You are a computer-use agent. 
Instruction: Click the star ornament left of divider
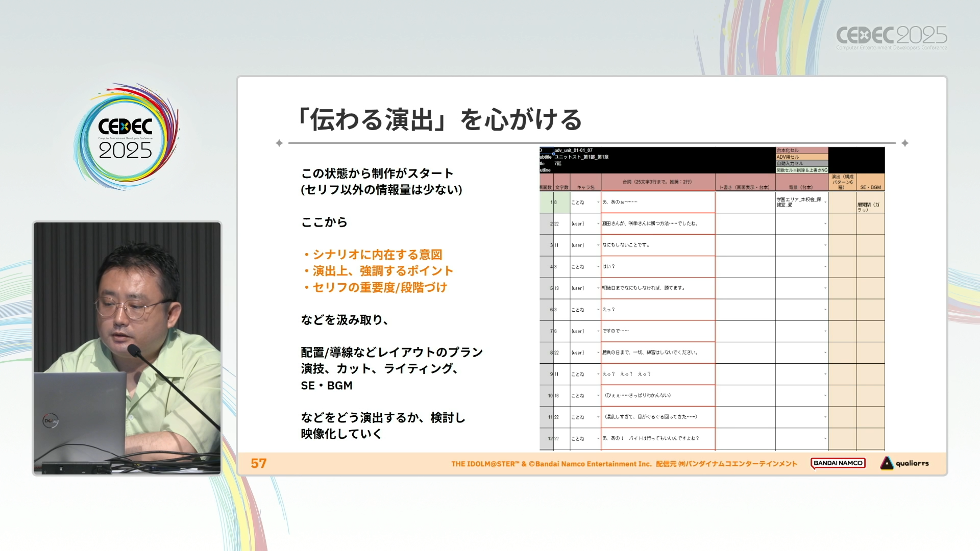coord(279,143)
